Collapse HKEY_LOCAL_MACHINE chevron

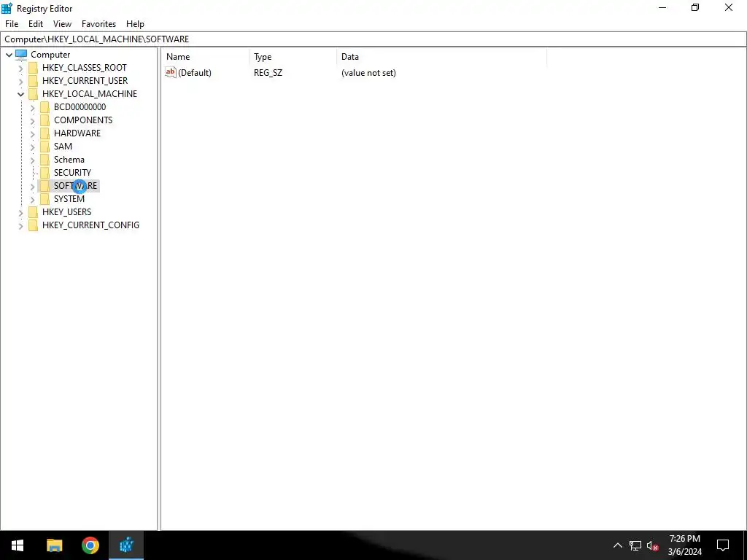tap(20, 94)
